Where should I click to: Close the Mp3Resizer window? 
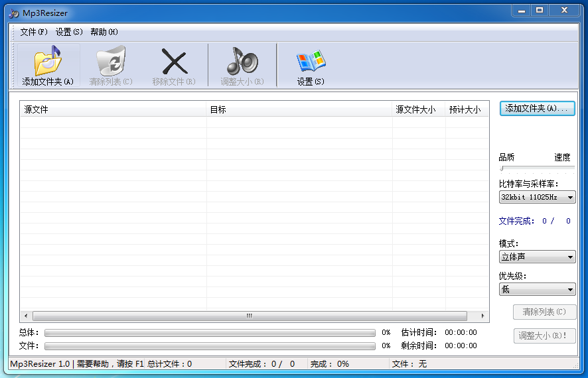564,11
